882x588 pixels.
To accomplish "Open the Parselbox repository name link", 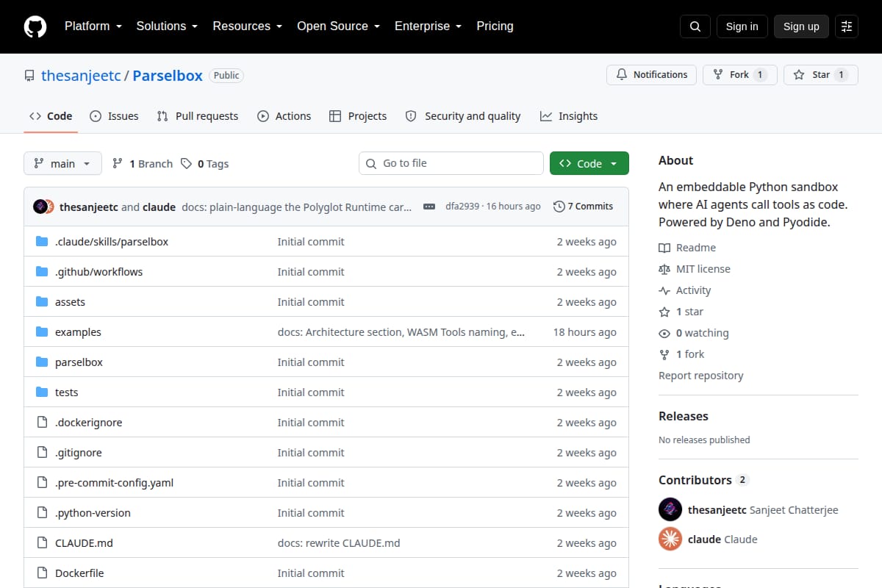I will tap(168, 76).
